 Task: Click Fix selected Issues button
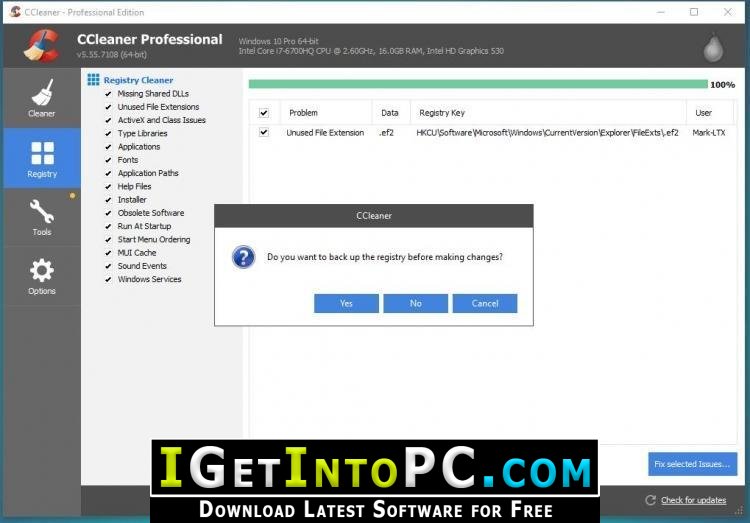[692, 464]
